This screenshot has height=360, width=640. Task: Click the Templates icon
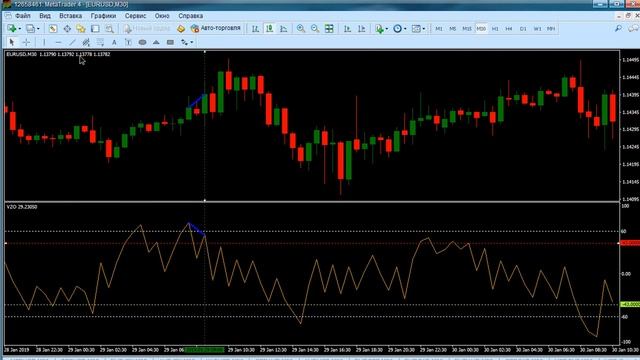click(x=416, y=29)
